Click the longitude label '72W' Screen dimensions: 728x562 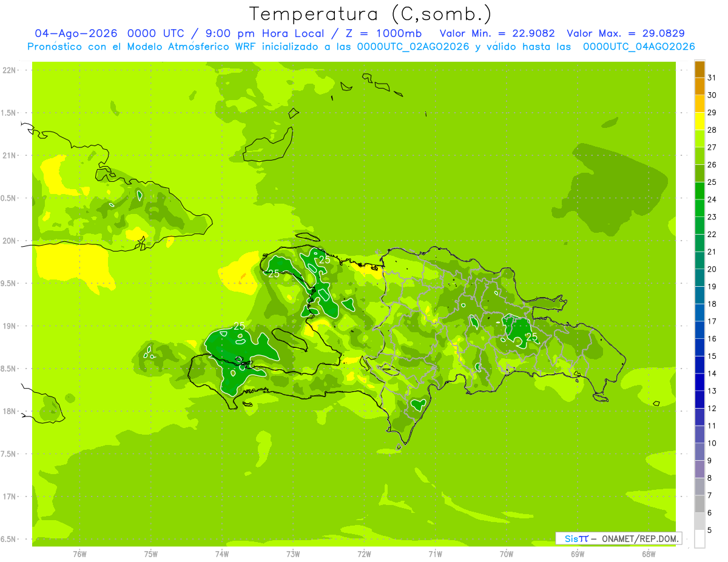coord(364,554)
